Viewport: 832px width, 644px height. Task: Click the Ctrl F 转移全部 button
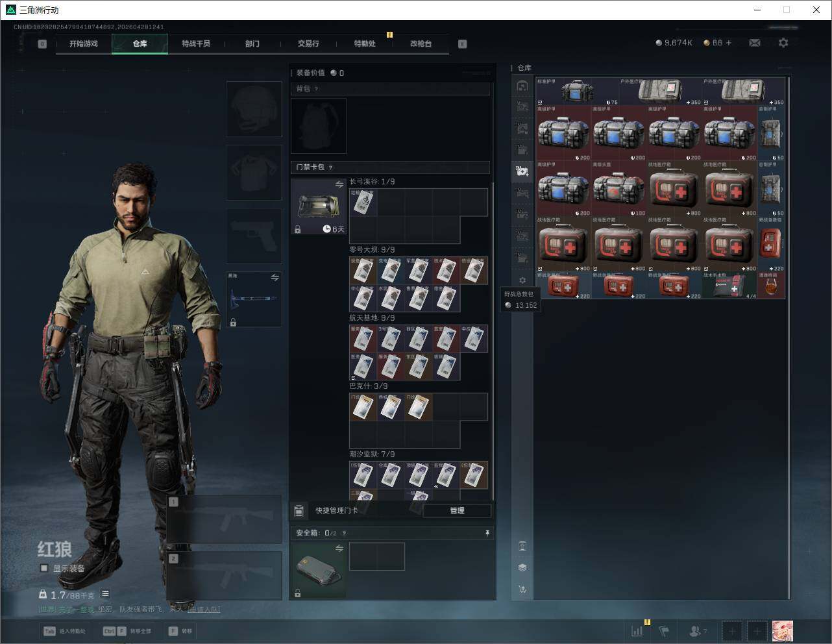(127, 631)
